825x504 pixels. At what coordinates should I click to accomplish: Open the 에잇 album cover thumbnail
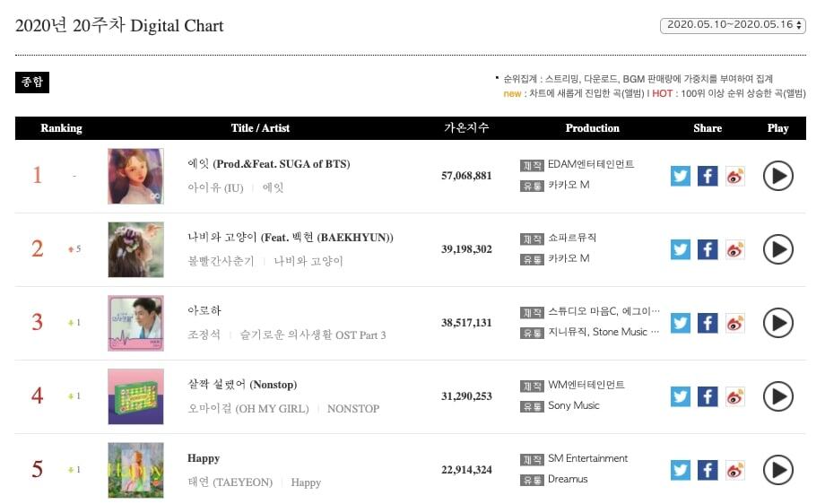tap(135, 176)
